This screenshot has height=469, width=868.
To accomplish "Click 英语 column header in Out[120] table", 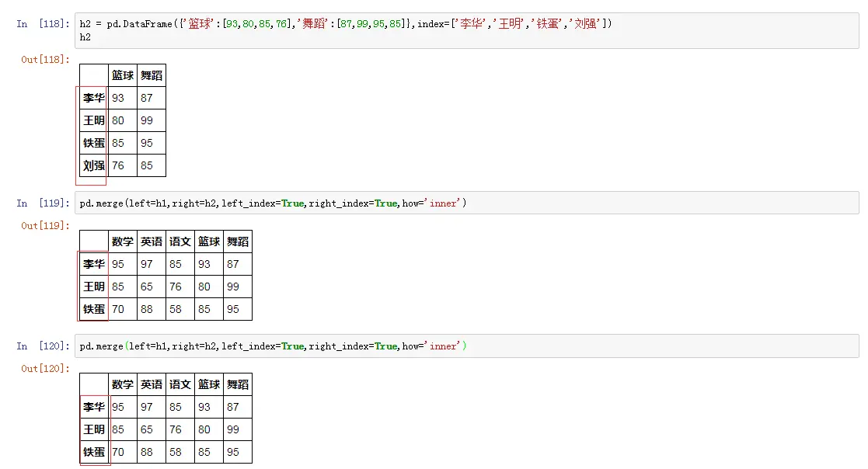I will 151,384.
